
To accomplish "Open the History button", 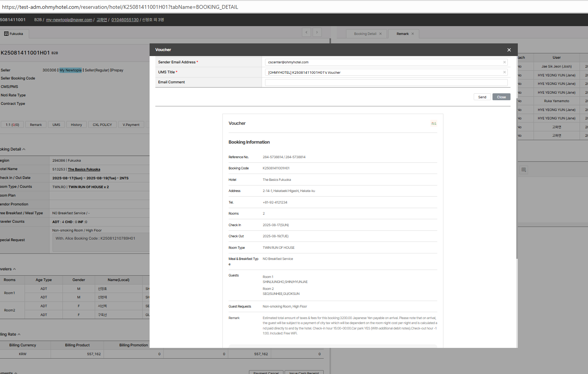I will pos(76,125).
